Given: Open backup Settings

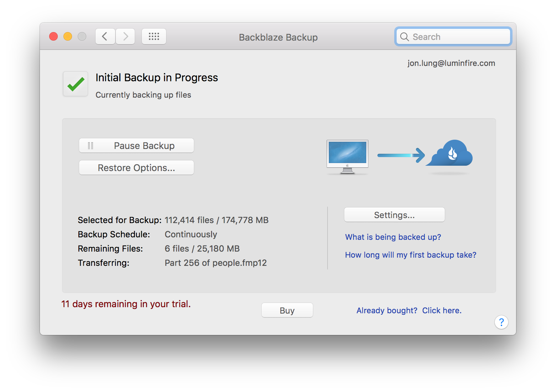Looking at the screenshot, I should [395, 215].
